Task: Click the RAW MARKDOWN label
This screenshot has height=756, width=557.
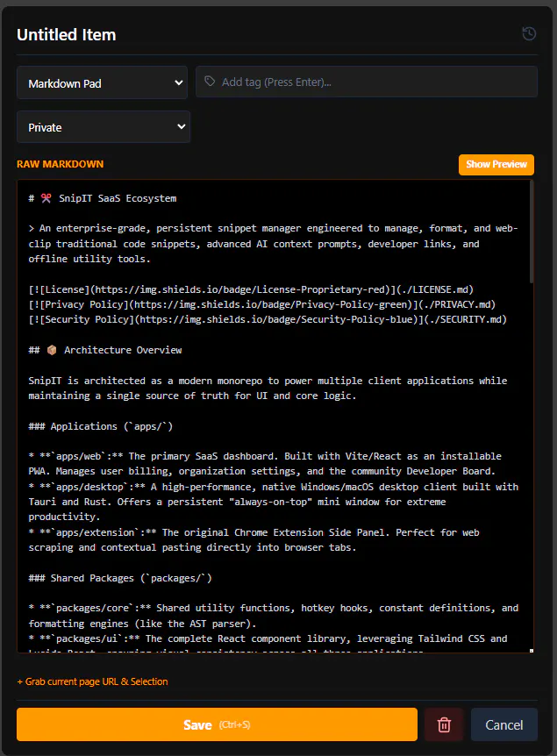Action: [61, 164]
